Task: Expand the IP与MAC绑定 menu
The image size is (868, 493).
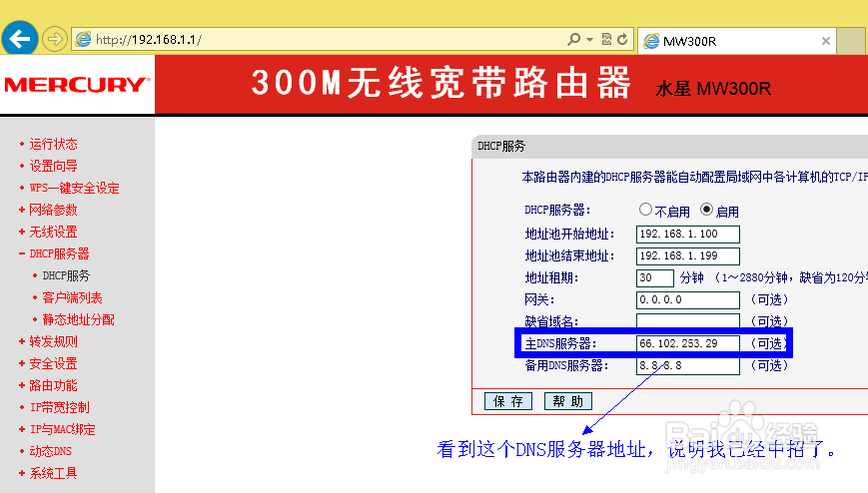Action: click(62, 429)
